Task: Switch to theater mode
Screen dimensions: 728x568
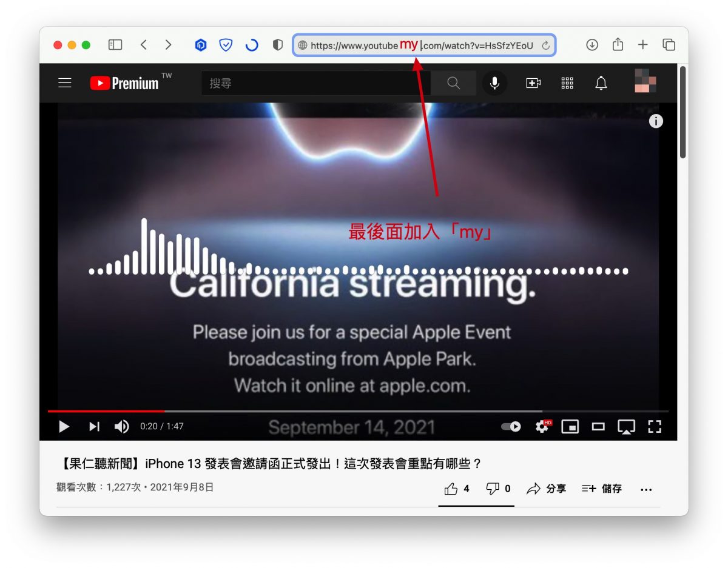Action: 598,427
